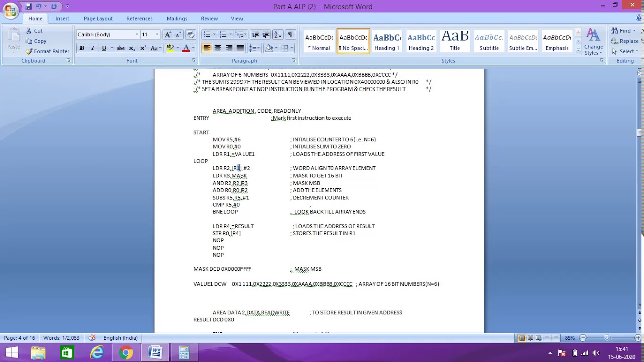The height and width of the screenshot is (362, 644).
Task: Apply superscript formatting
Action: (143, 48)
